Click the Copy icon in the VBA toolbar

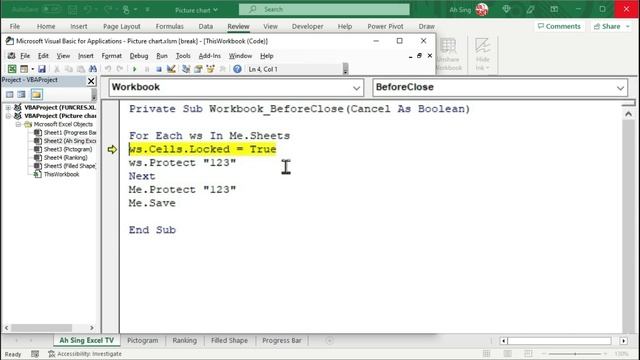(x=69, y=69)
